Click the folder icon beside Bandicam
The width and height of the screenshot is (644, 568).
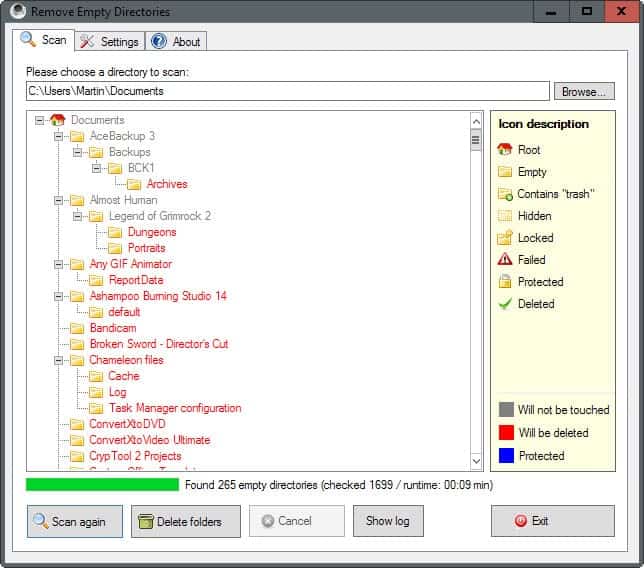click(x=77, y=328)
